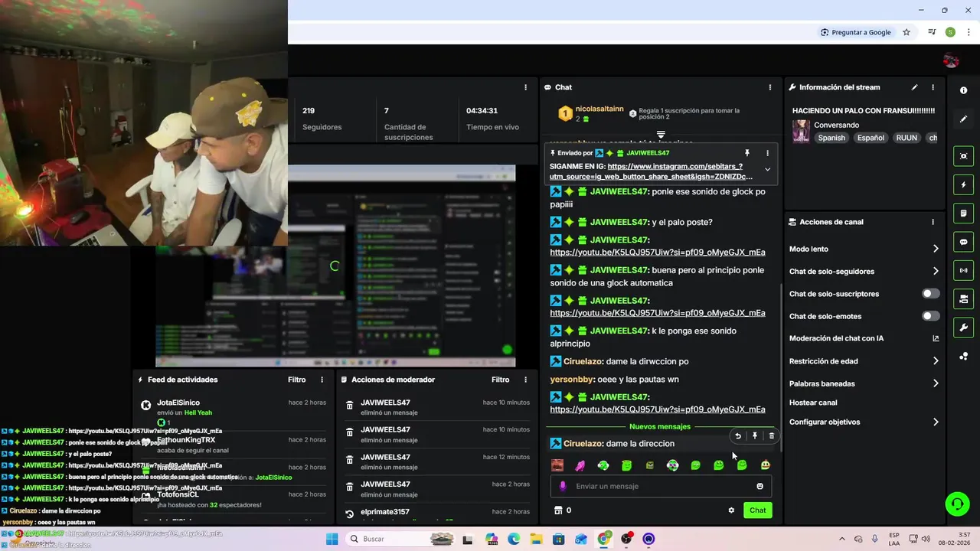Open the Filtro in Acciones de moderador
Screen dimensions: 980x551
click(x=500, y=380)
